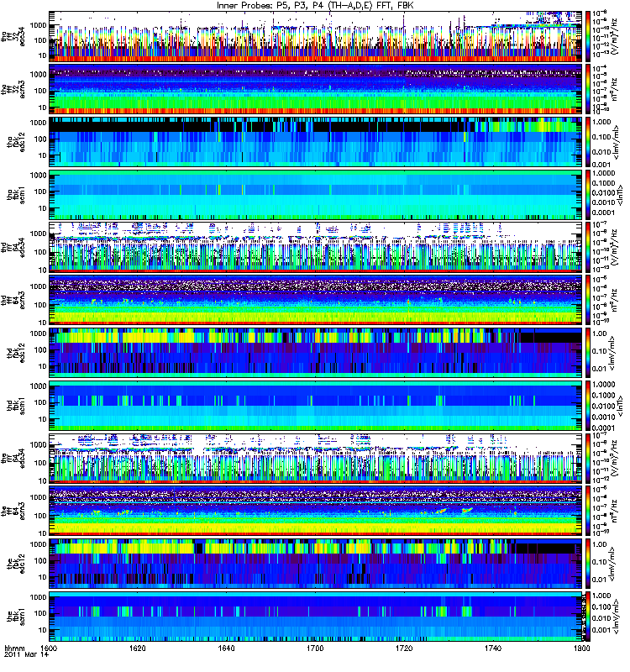Click the color bar of the fbk scm1 panel
The width and height of the screenshot is (630, 672).
(x=587, y=617)
